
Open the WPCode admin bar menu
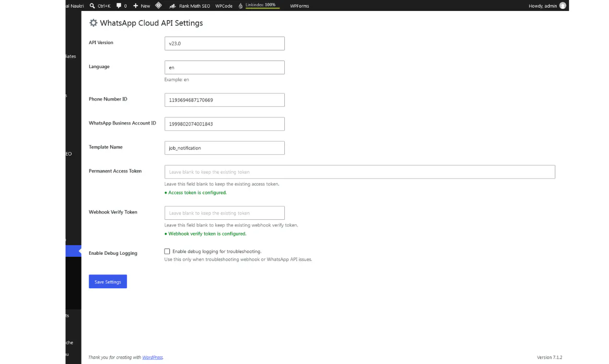[x=224, y=6]
